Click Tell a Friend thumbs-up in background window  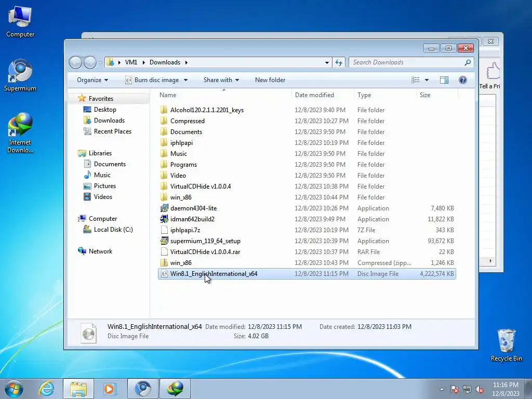click(x=491, y=75)
